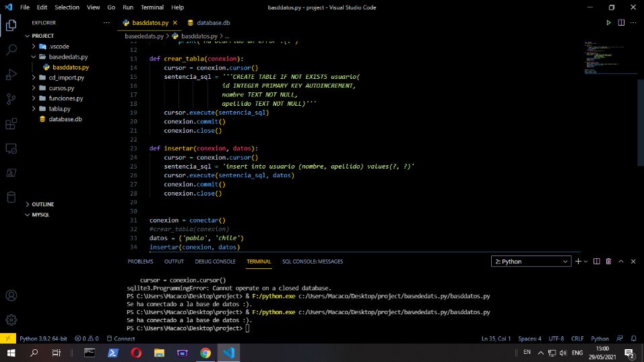Open the Terminal menu in menu bar
Screen dimensions: 644x362
[152, 7]
